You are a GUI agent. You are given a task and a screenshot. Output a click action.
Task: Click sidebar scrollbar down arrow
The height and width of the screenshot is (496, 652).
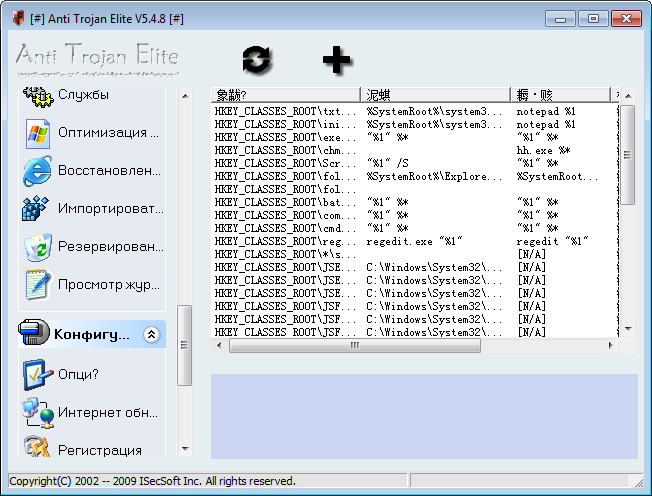[x=185, y=449]
